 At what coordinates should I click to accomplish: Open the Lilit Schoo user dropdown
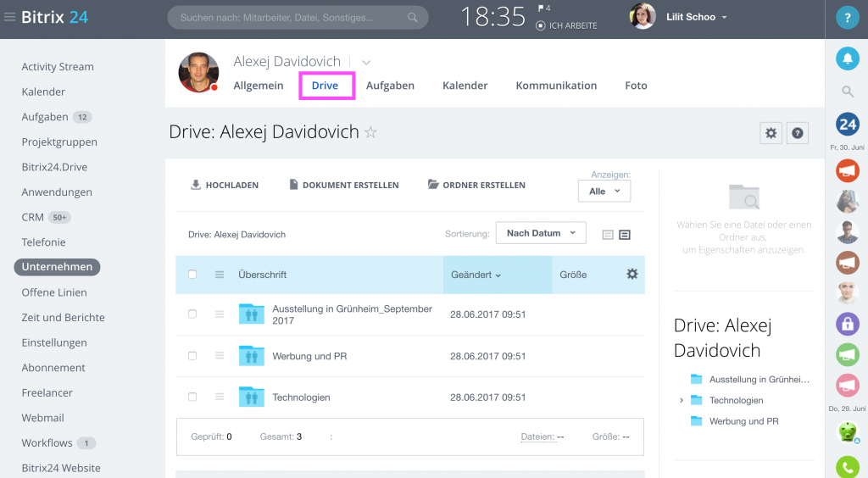tap(697, 17)
